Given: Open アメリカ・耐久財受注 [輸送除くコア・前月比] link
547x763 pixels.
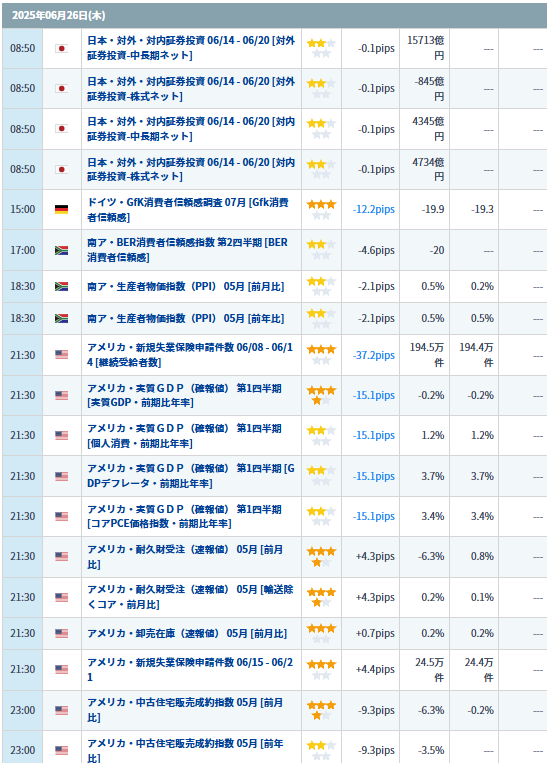Looking at the screenshot, I should tap(190, 597).
